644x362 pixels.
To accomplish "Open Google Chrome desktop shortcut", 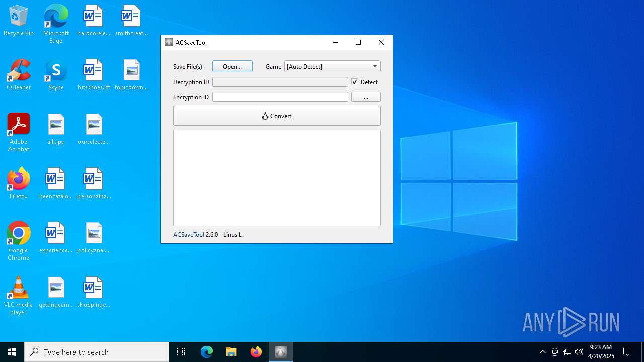I will coord(19,241).
